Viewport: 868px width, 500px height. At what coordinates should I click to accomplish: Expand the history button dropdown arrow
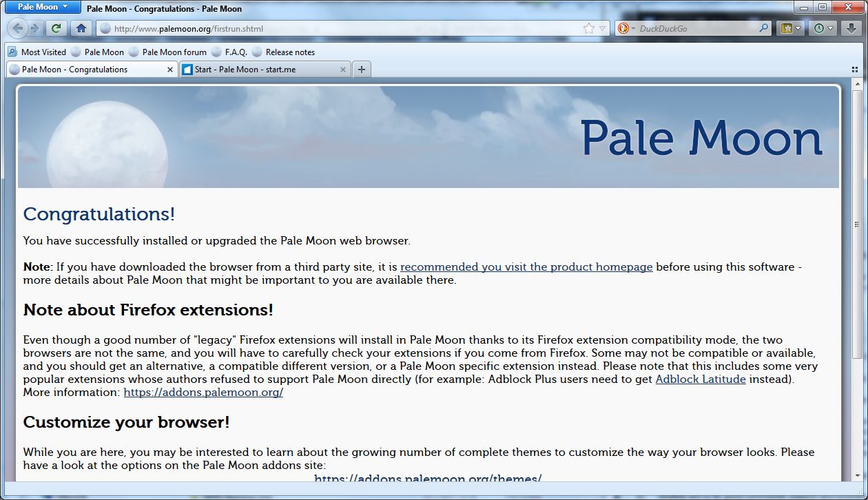tap(831, 29)
